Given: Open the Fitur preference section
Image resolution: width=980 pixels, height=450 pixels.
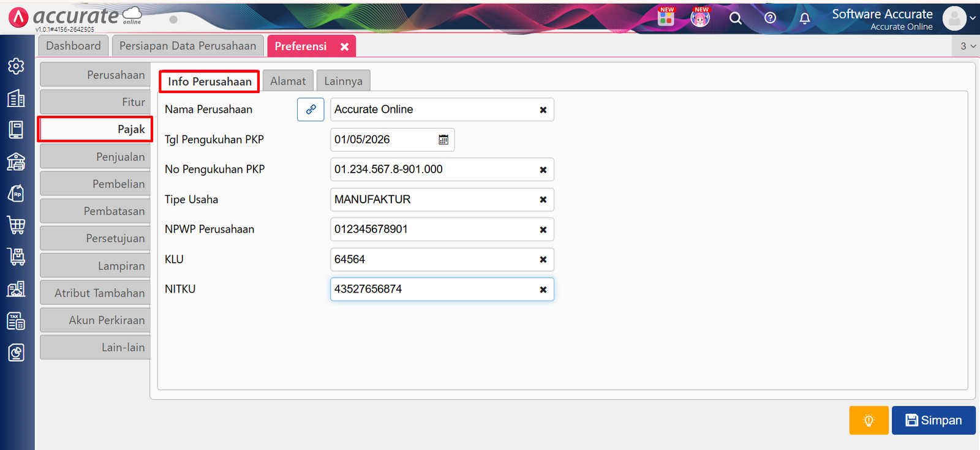Looking at the screenshot, I should click(95, 102).
